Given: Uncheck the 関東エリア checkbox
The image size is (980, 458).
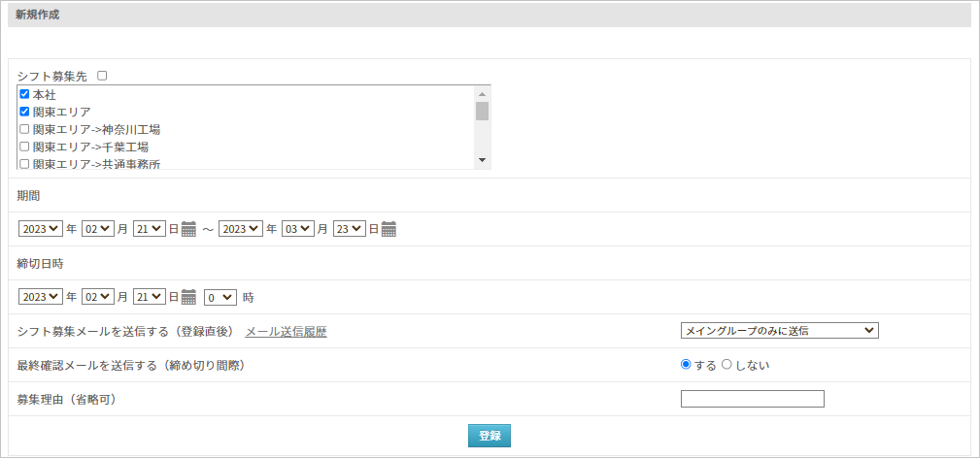Looking at the screenshot, I should 24,112.
